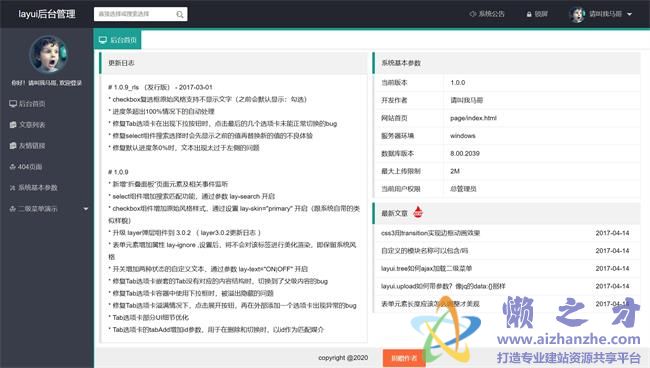Click the copyright @2020 text
The width and height of the screenshot is (650, 368).
343,358
